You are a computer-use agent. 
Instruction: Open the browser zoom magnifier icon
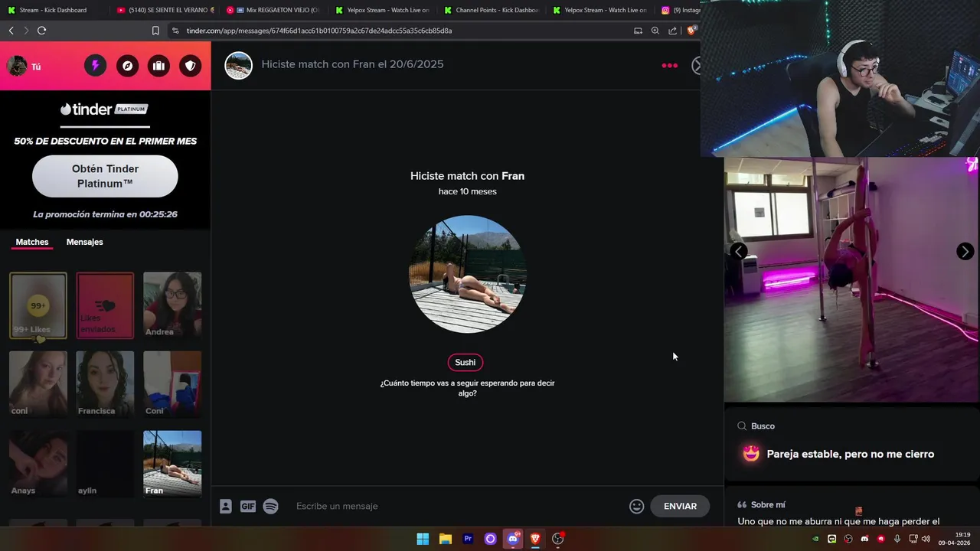point(655,31)
